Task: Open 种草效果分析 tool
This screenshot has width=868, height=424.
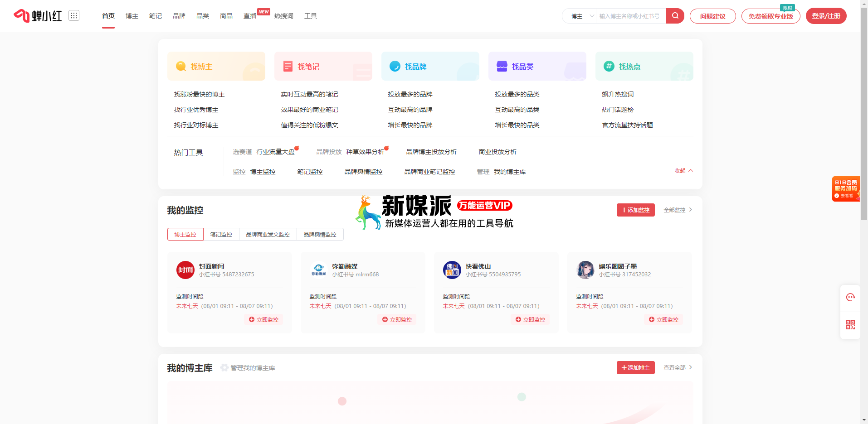Action: [x=366, y=152]
